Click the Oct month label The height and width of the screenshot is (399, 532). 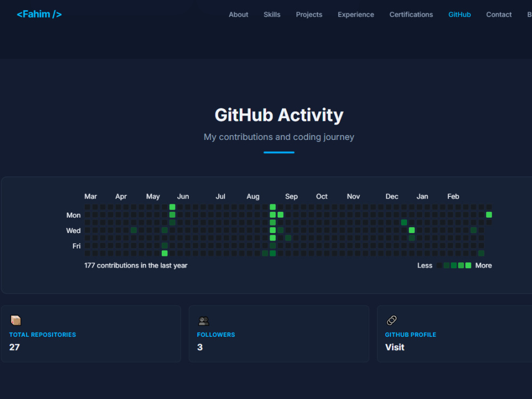(x=322, y=196)
